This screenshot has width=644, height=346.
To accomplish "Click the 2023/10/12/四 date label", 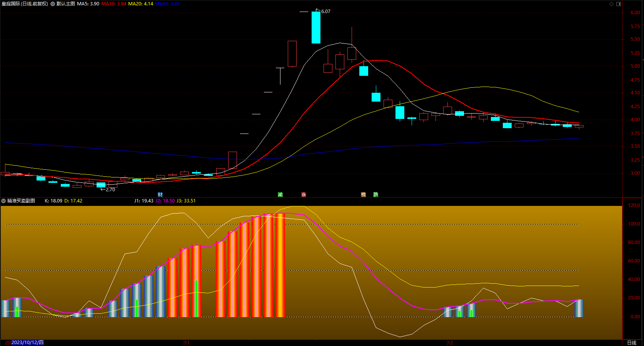I will click(x=27, y=343).
